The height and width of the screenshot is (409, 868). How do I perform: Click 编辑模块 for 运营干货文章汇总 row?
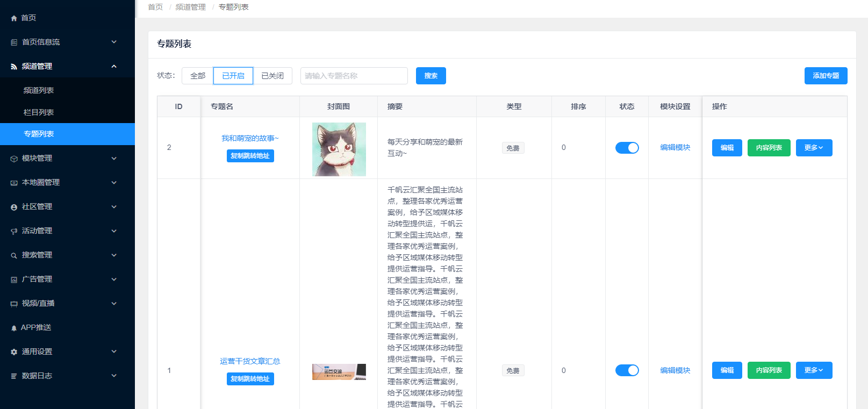[675, 370]
